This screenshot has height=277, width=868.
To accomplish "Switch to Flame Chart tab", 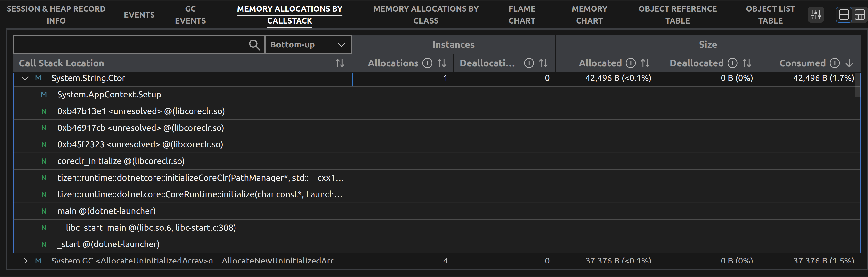I will point(522,15).
